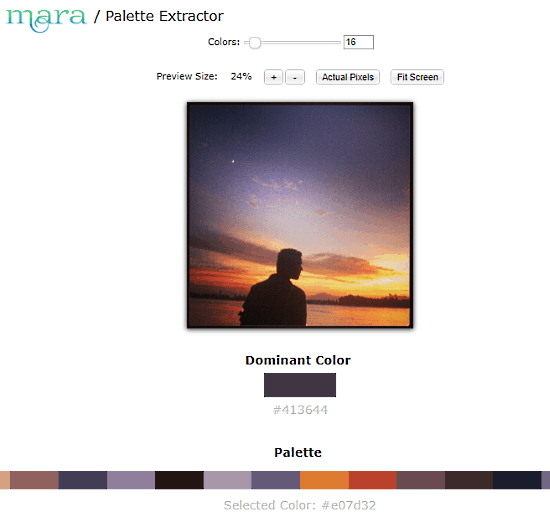This screenshot has height=523, width=550.
Task: Choose the dark navy palette swatch
Action: click(517, 480)
